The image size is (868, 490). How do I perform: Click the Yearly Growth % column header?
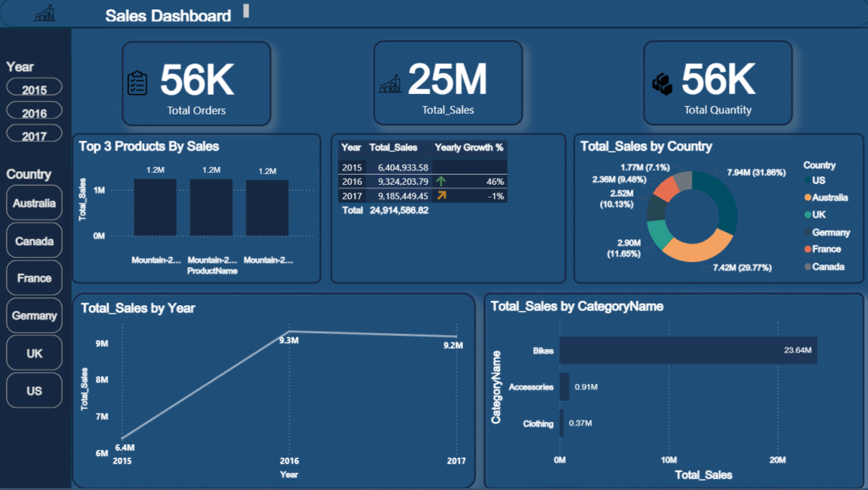click(x=469, y=148)
